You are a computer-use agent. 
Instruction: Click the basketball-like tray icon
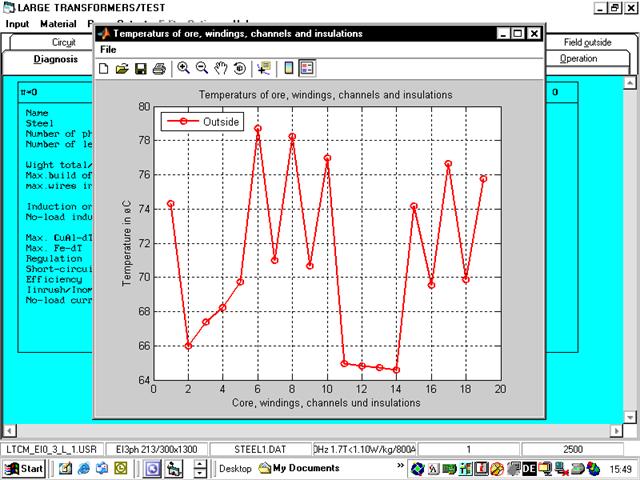(497, 469)
